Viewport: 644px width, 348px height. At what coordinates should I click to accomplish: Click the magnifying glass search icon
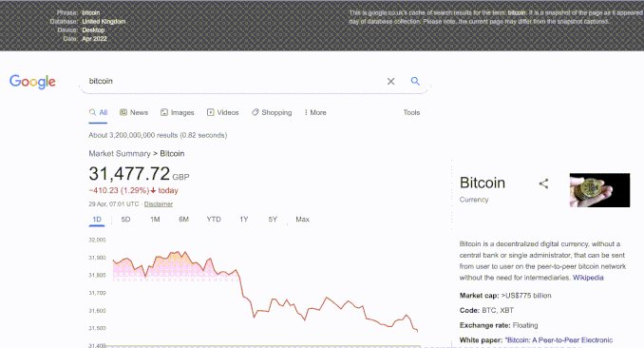(x=415, y=81)
